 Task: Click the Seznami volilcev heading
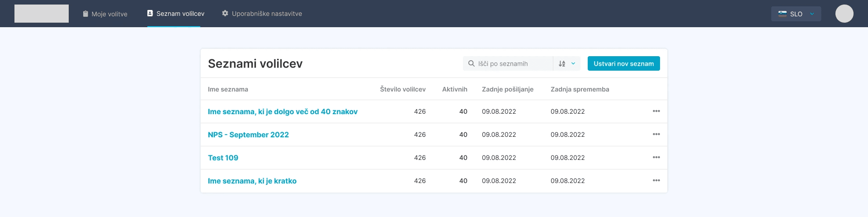coord(255,63)
